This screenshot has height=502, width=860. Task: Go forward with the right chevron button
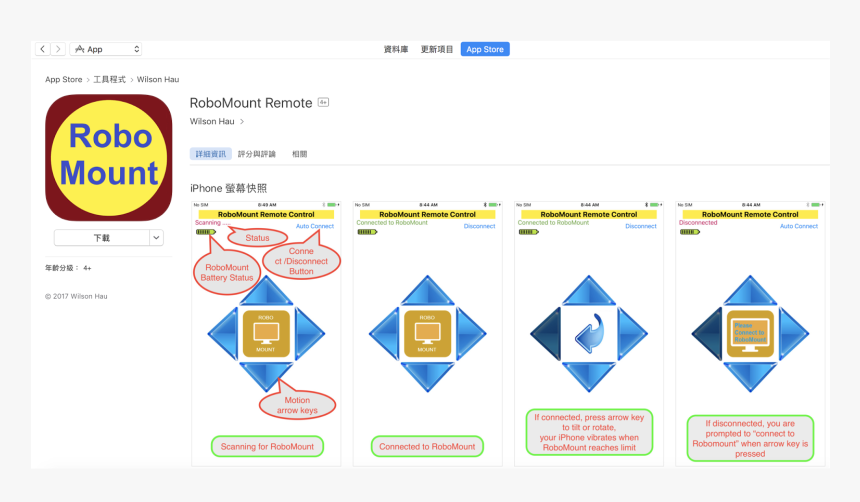tap(58, 49)
